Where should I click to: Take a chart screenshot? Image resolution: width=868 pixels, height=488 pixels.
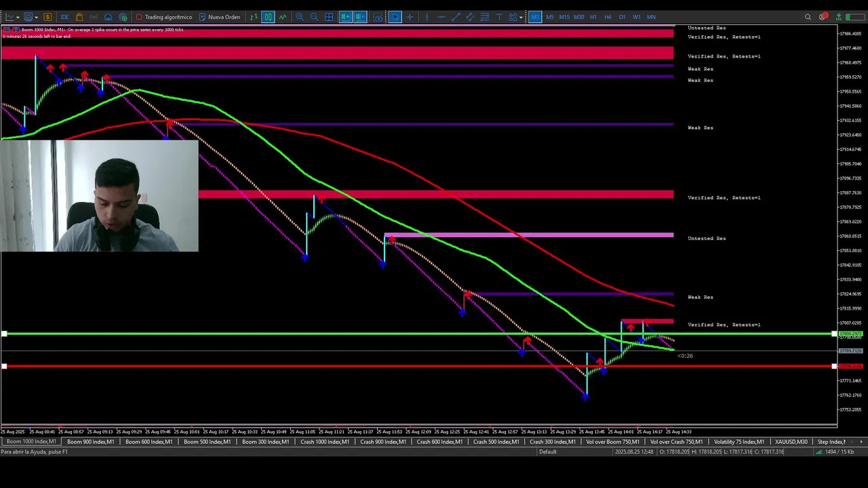pos(378,17)
